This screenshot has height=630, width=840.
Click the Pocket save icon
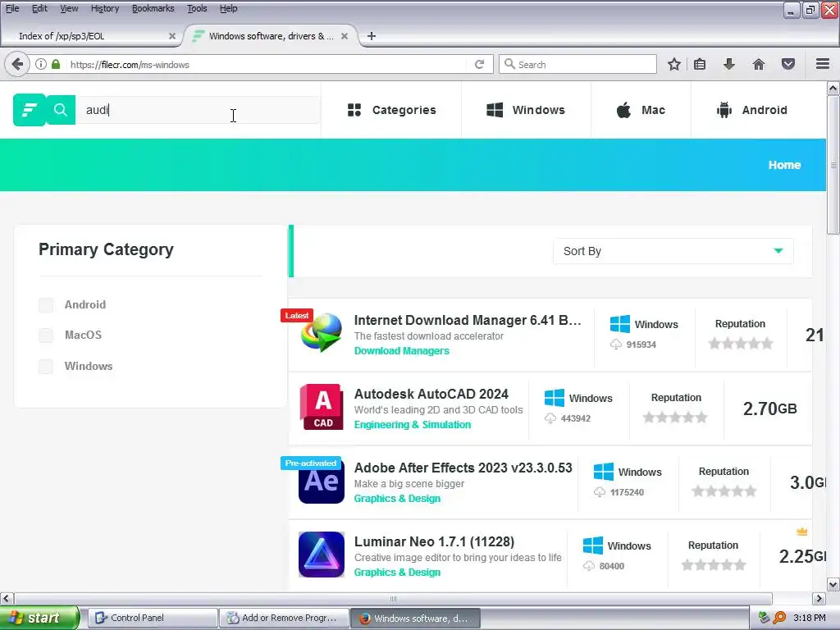(x=788, y=64)
